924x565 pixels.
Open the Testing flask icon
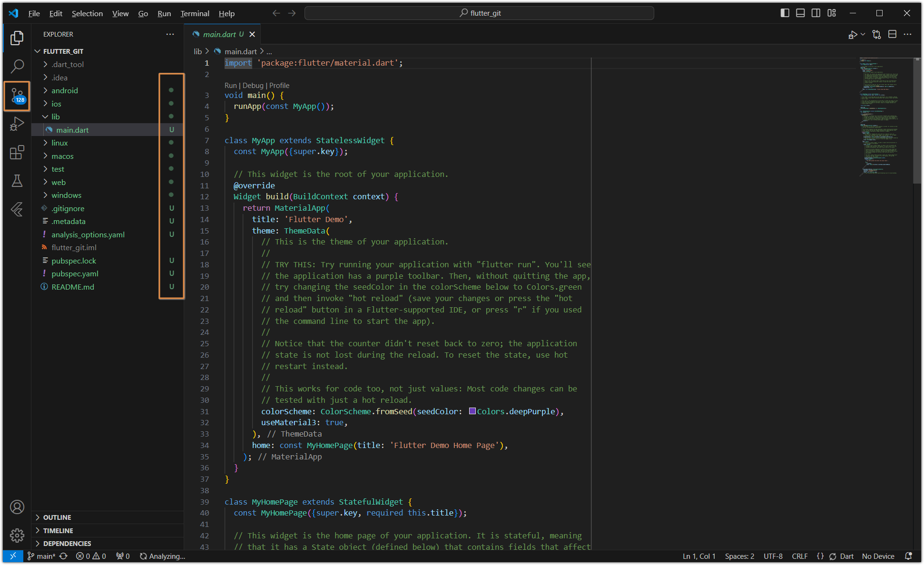pos(17,181)
